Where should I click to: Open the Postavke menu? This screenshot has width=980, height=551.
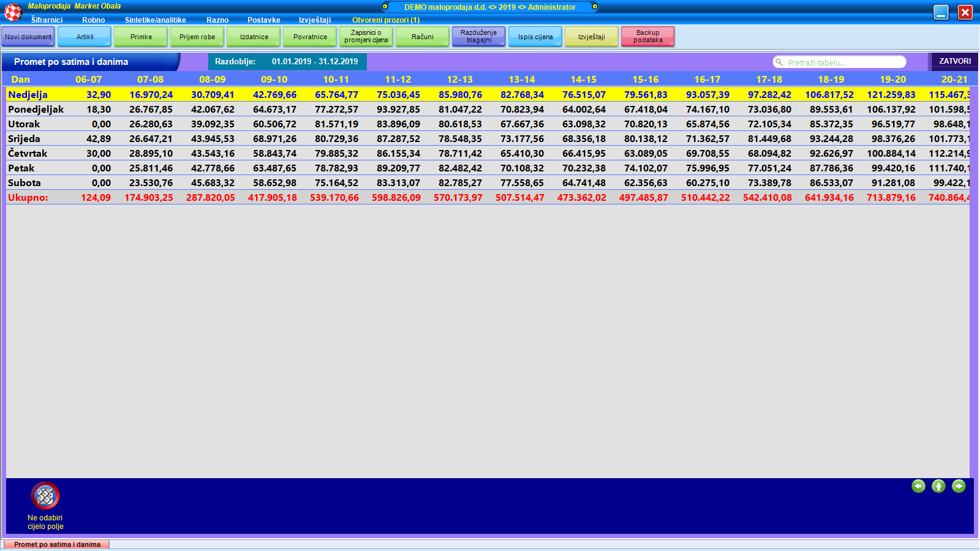click(263, 20)
